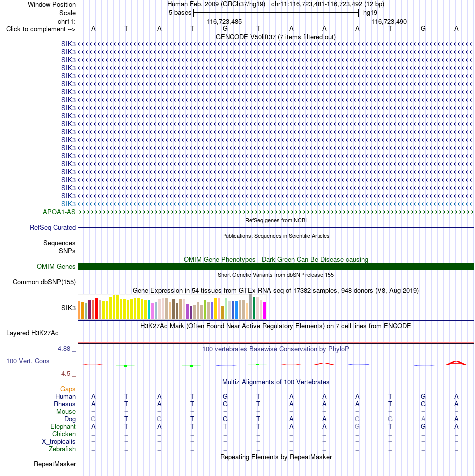Select the Human alignment row label

(x=65, y=397)
